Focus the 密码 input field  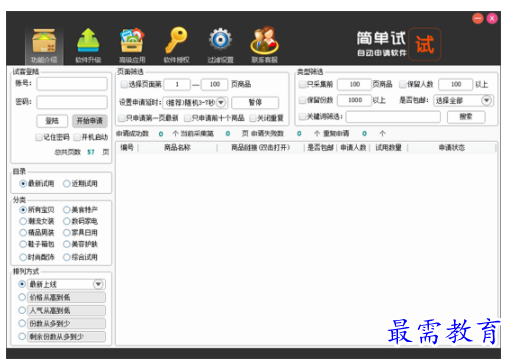[72, 102]
